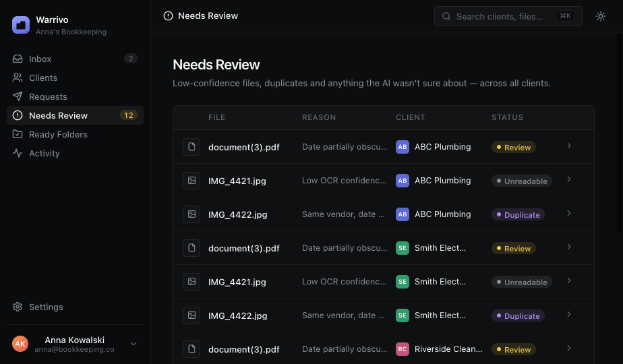Select Needs Review in the sidebar
This screenshot has width=623, height=364.
click(x=75, y=116)
